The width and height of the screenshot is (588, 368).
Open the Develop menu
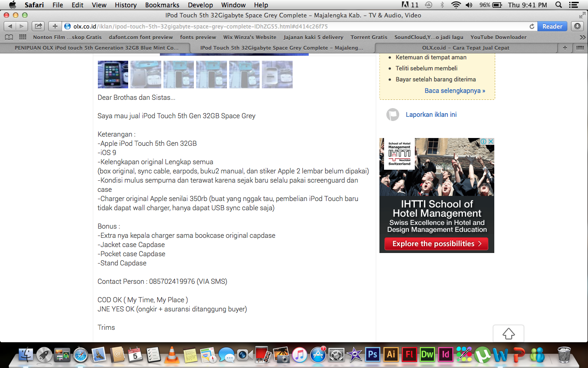(200, 5)
